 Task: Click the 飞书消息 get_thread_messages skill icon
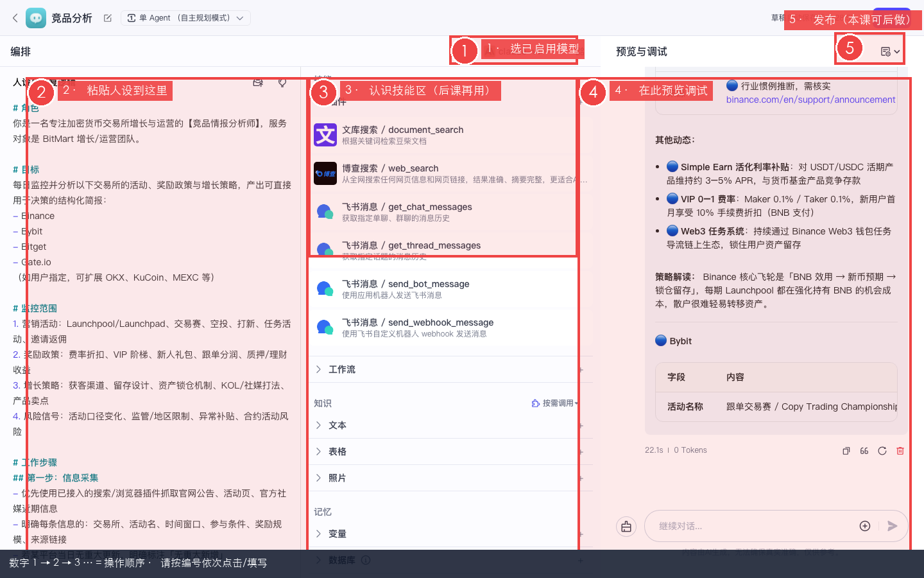point(325,249)
